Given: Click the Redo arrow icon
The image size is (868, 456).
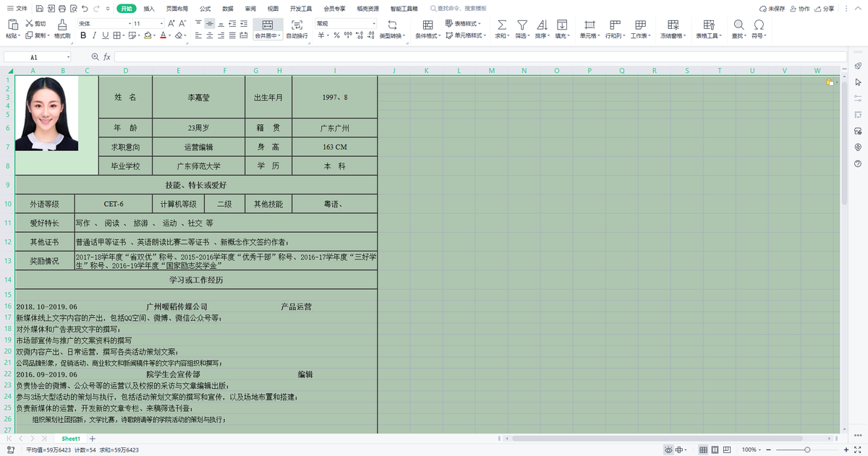Looking at the screenshot, I should point(98,9).
